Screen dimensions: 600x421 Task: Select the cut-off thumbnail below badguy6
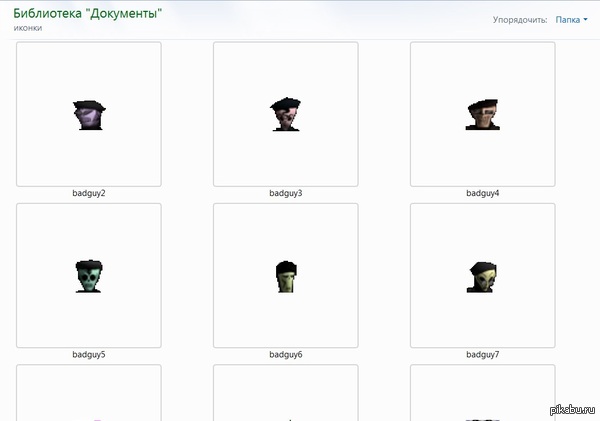coord(286,392)
